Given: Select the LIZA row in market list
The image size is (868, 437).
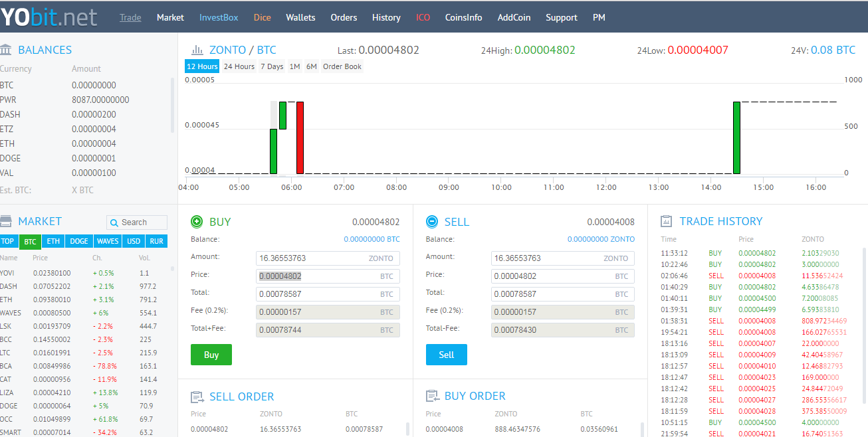Looking at the screenshot, I should click(x=84, y=393).
